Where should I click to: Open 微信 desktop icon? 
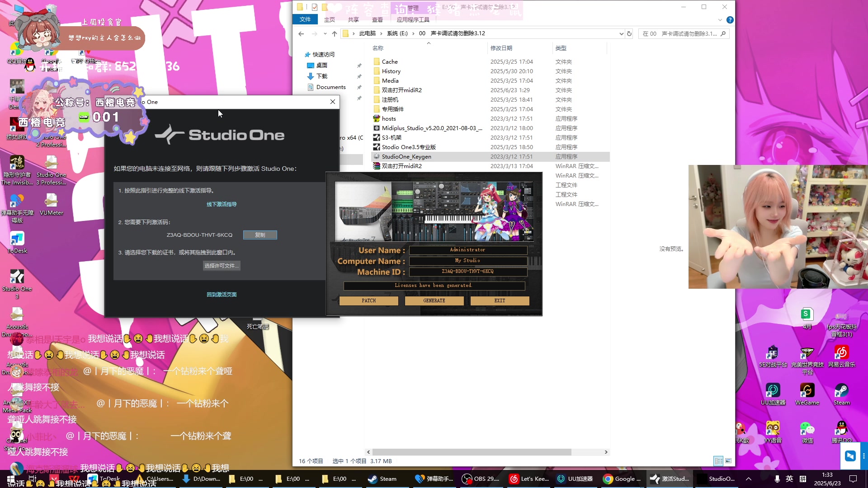[807, 432]
